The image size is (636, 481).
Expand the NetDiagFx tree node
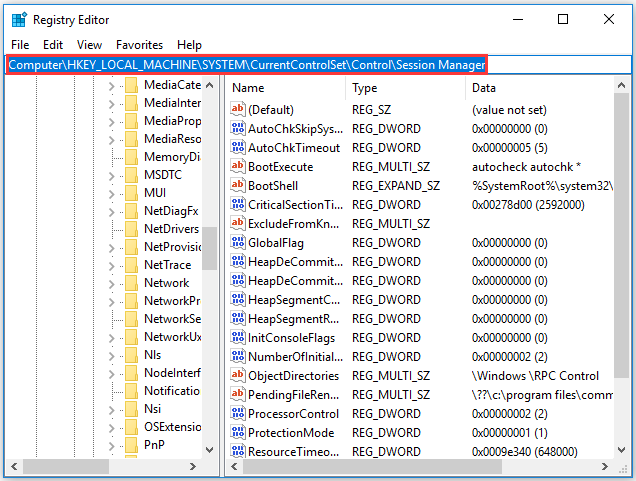pos(112,212)
